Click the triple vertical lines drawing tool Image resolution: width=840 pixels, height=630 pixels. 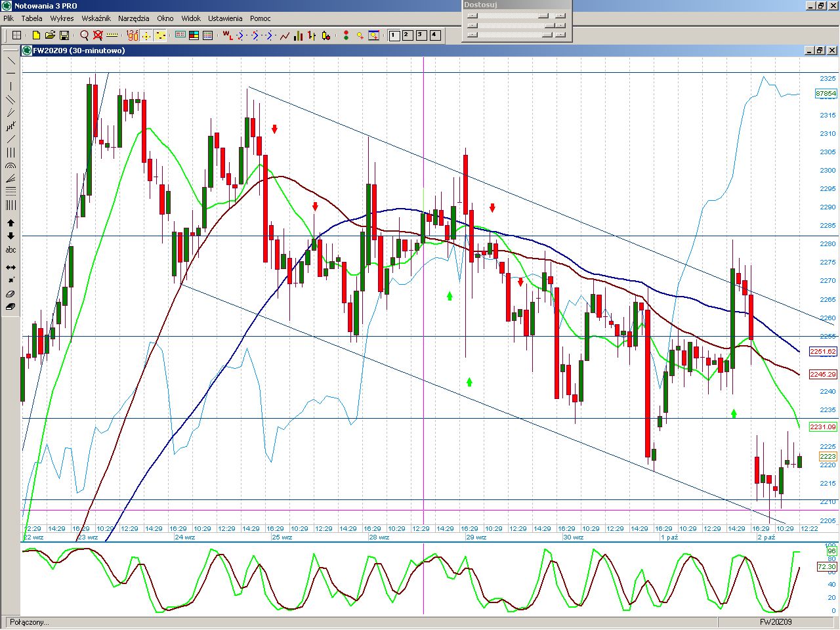click(10, 152)
